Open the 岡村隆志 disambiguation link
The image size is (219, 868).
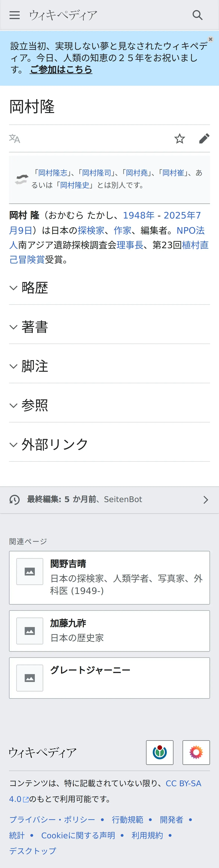pyautogui.click(x=53, y=173)
